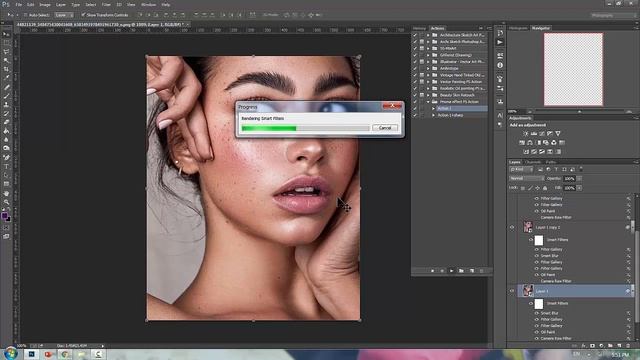The height and width of the screenshot is (360, 640).
Task: Open the Filter menu
Action: click(x=106, y=4)
